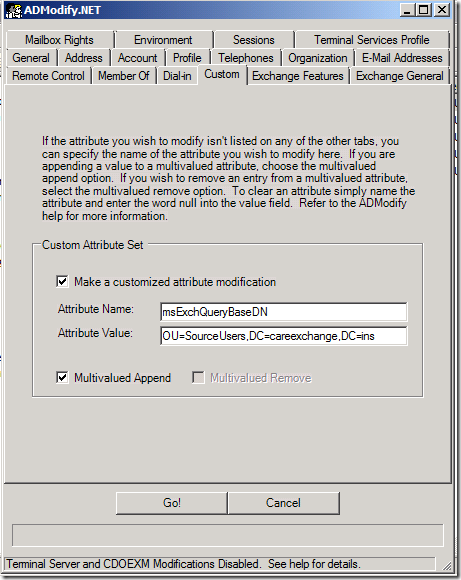Open the Member Of tab
461x580 pixels.
point(124,76)
